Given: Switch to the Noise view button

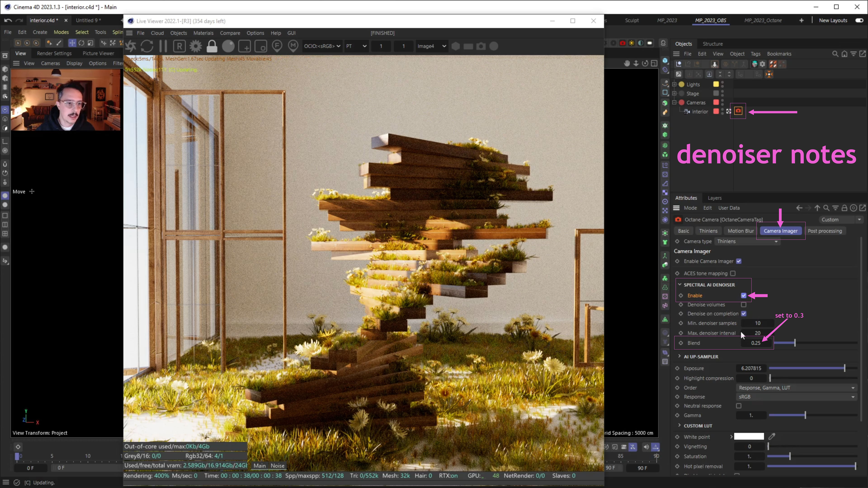Looking at the screenshot, I should [x=277, y=465].
